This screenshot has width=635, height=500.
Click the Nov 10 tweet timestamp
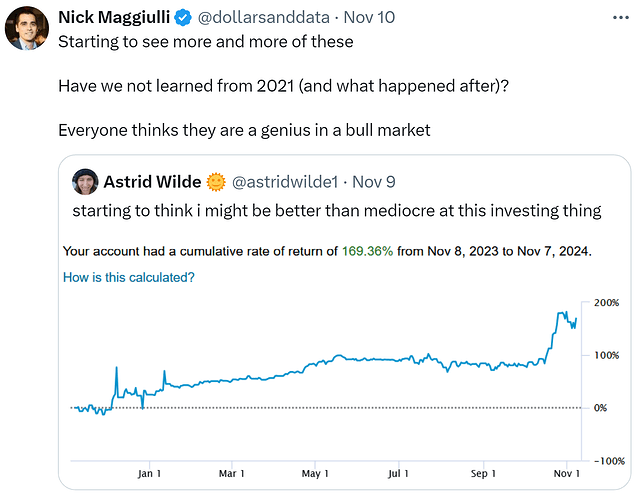pyautogui.click(x=369, y=17)
